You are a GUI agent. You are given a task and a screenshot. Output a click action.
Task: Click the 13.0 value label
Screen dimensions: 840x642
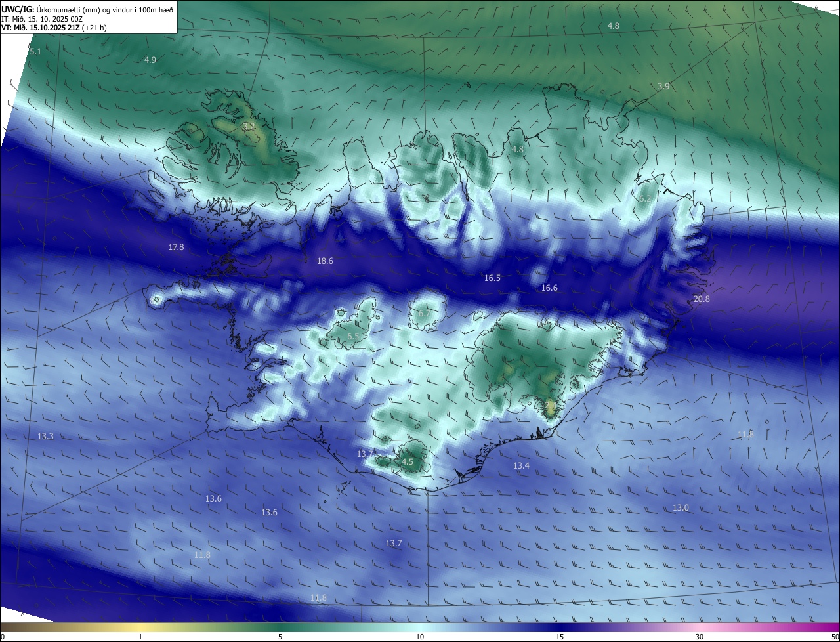click(x=681, y=508)
